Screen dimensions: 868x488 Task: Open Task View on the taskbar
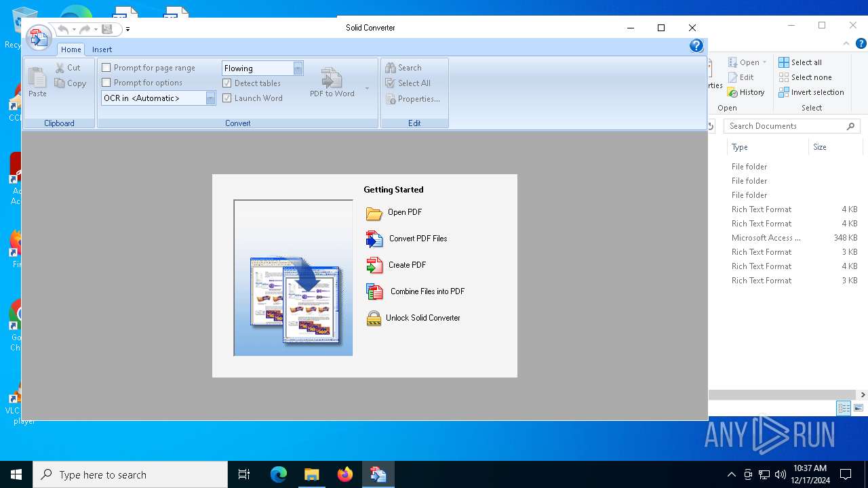pyautogui.click(x=244, y=474)
